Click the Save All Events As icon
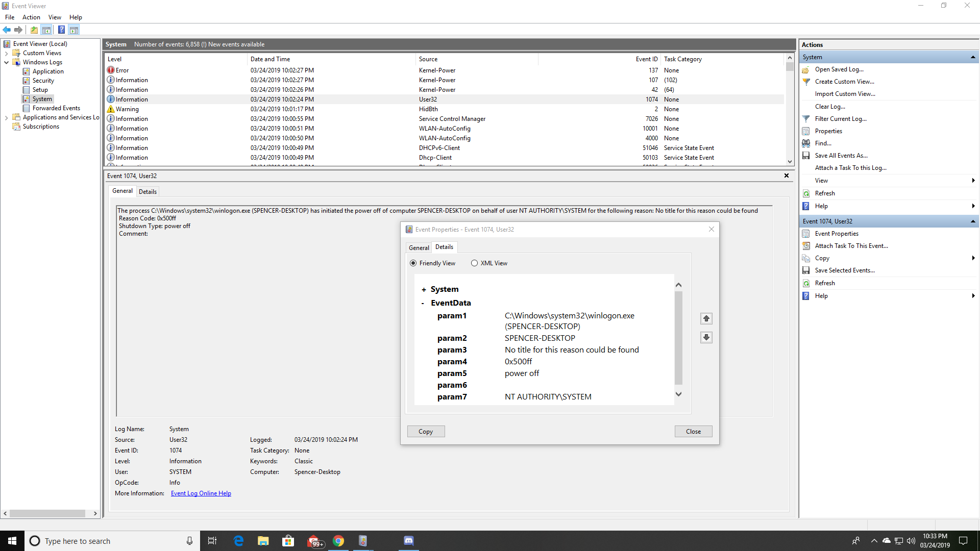Screen dimensions: 980x551 [x=806, y=156]
